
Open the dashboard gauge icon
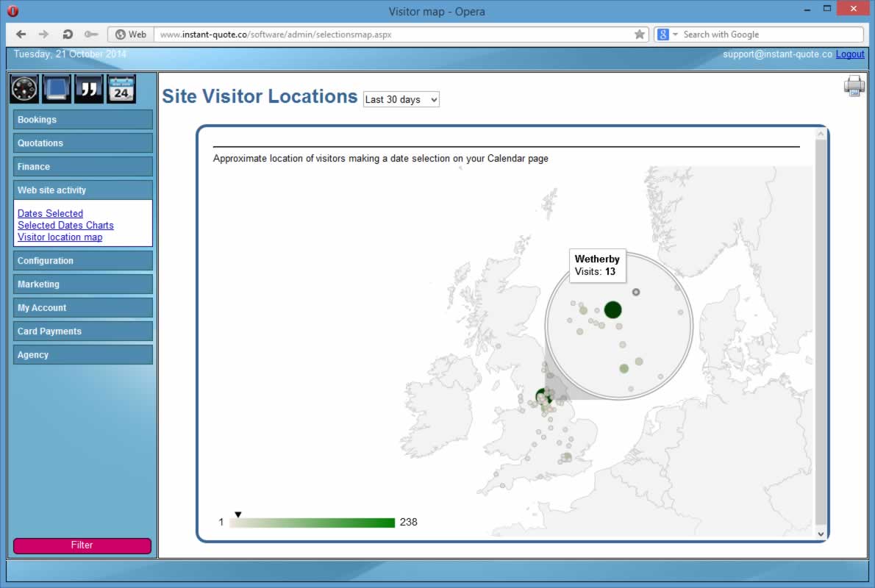point(24,89)
